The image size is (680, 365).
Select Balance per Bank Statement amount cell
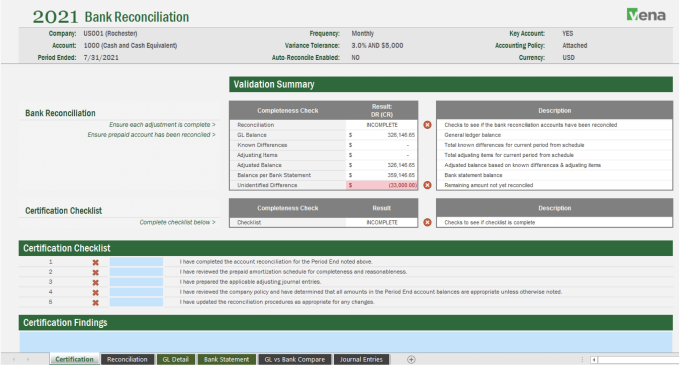click(382, 175)
